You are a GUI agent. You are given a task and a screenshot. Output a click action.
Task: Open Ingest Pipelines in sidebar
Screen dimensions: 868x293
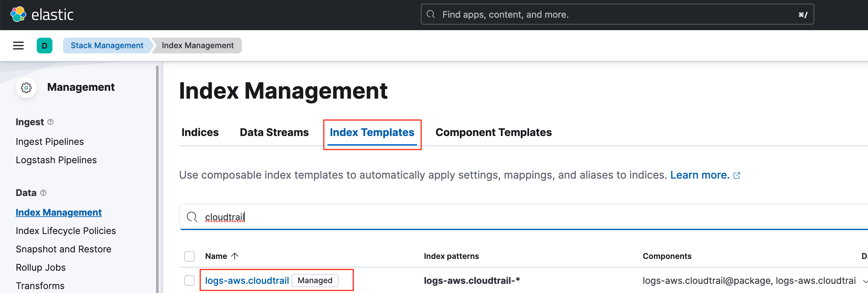pyautogui.click(x=49, y=142)
